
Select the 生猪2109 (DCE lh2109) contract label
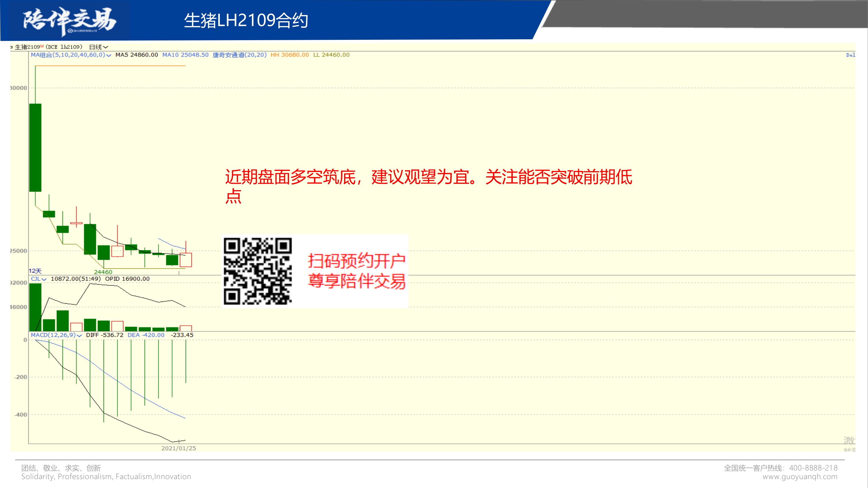(49, 47)
